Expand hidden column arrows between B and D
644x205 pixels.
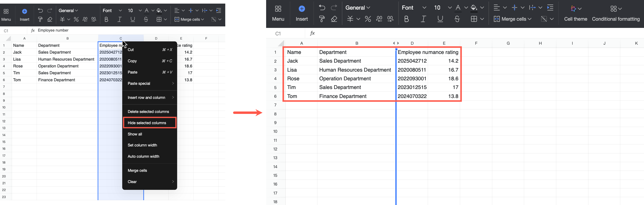pyautogui.click(x=396, y=43)
